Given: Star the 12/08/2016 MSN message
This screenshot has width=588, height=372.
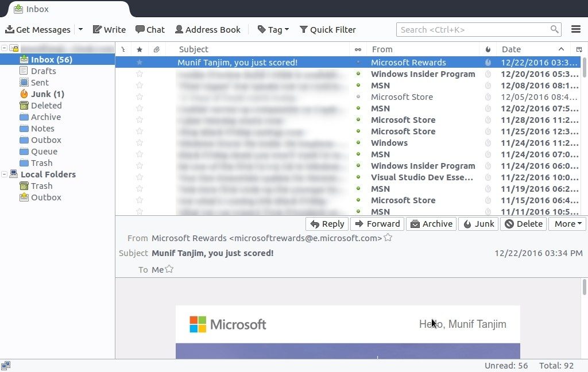Looking at the screenshot, I should tap(140, 86).
